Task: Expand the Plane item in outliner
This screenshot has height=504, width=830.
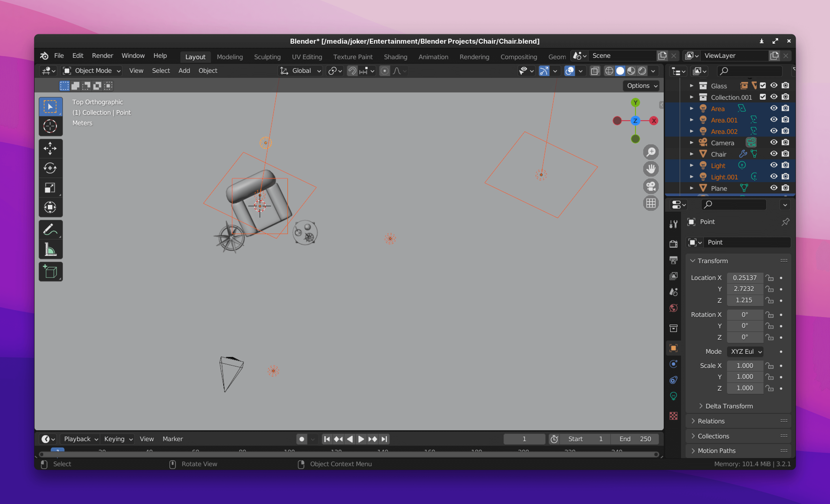Action: 692,188
